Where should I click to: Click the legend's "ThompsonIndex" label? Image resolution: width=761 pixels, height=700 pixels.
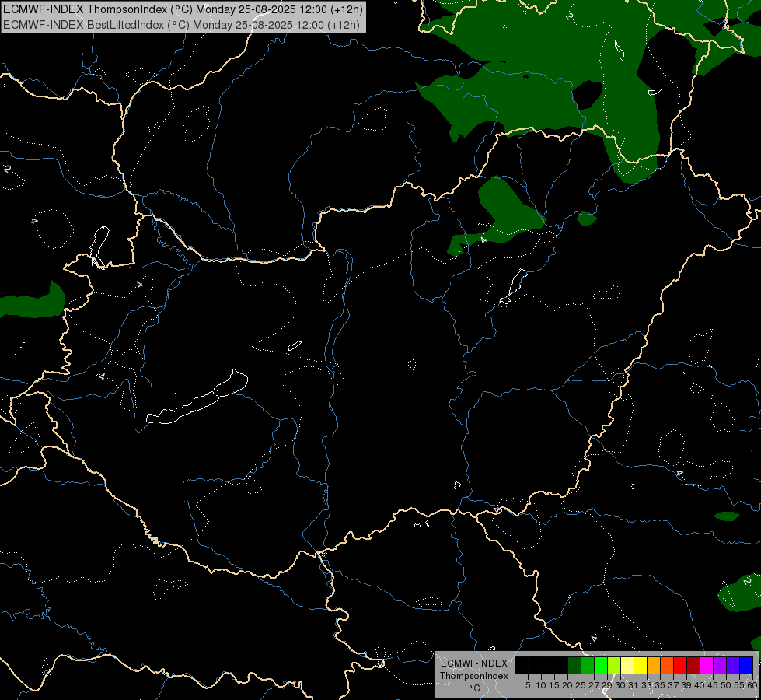(474, 676)
